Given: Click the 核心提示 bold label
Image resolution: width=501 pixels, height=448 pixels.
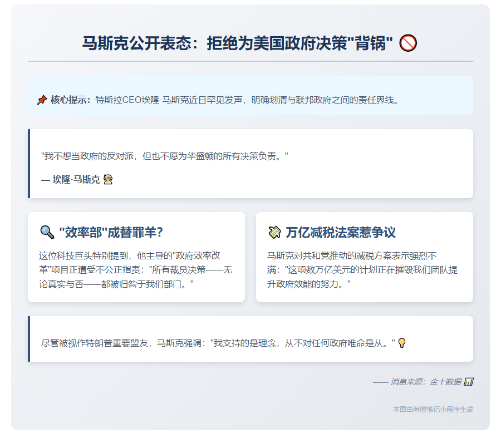Looking at the screenshot, I should 71,100.
